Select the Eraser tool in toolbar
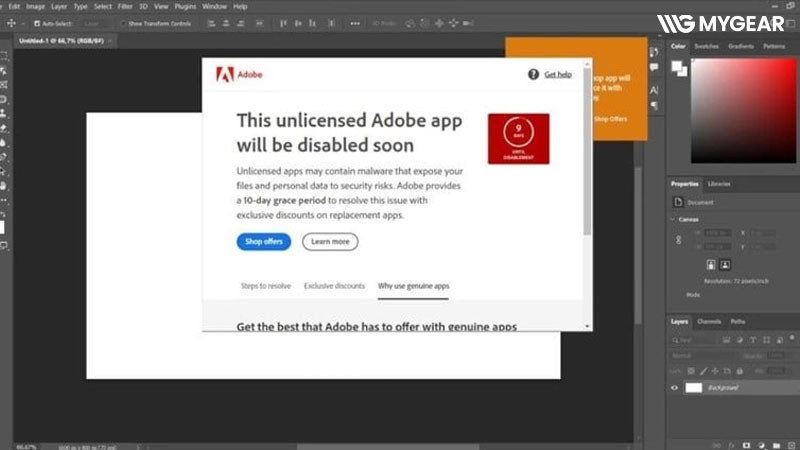 [x=4, y=128]
